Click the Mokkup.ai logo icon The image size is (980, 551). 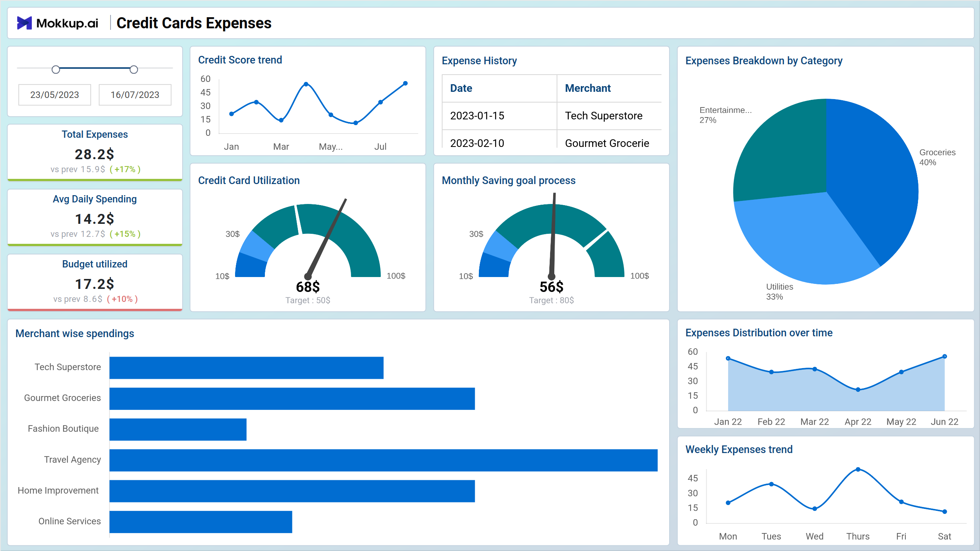[24, 23]
